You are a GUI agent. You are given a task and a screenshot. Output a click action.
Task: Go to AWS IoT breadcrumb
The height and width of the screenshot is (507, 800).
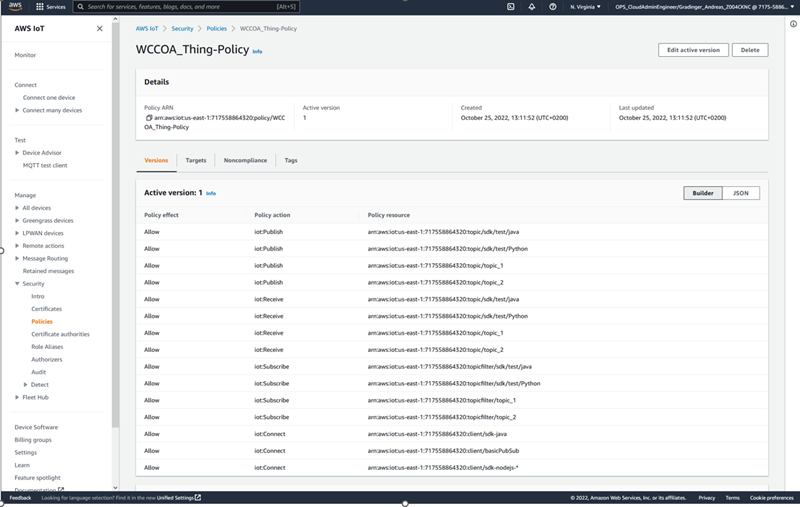[147, 29]
